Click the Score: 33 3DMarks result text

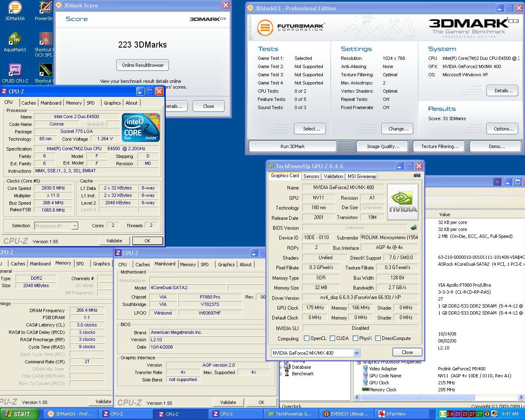tap(447, 119)
